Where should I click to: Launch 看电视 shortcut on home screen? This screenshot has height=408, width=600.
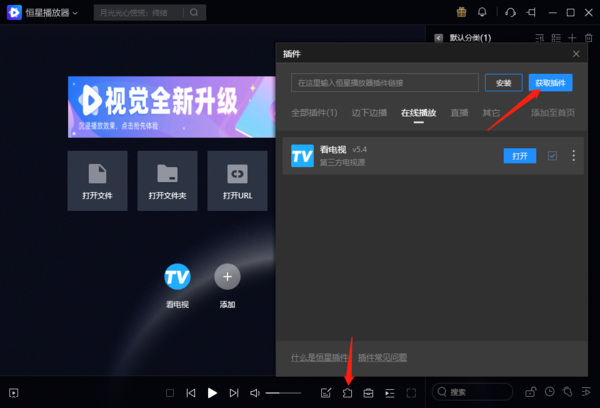(x=177, y=277)
